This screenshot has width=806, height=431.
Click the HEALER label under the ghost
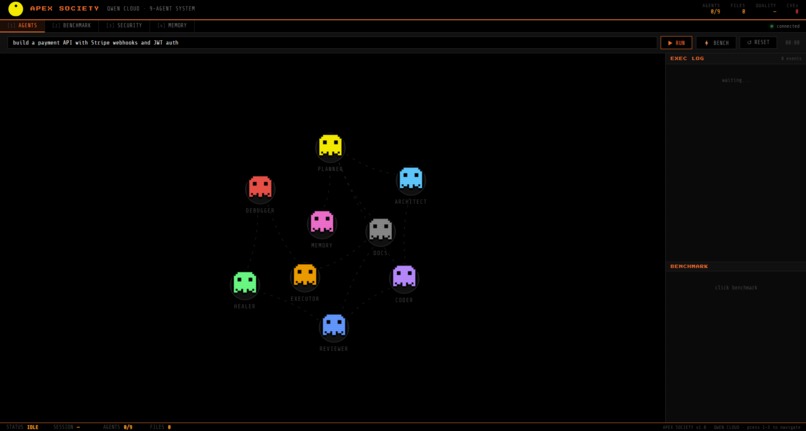point(245,307)
